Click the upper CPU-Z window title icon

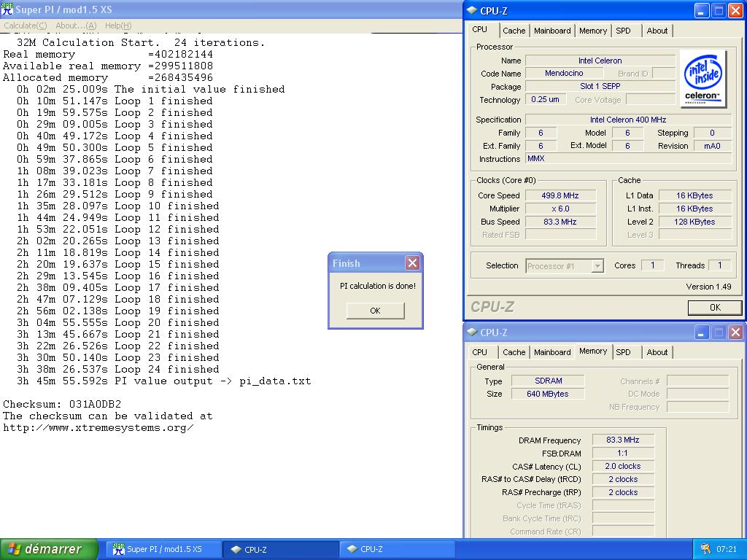click(472, 10)
